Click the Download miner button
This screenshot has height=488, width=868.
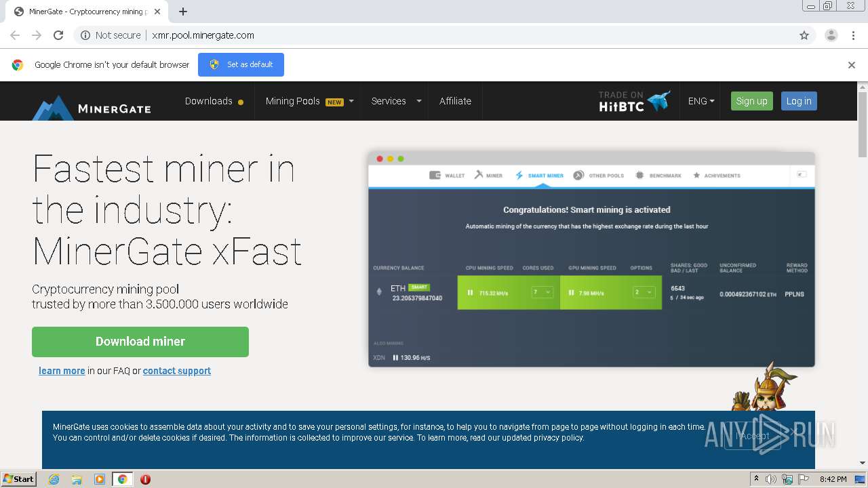140,342
